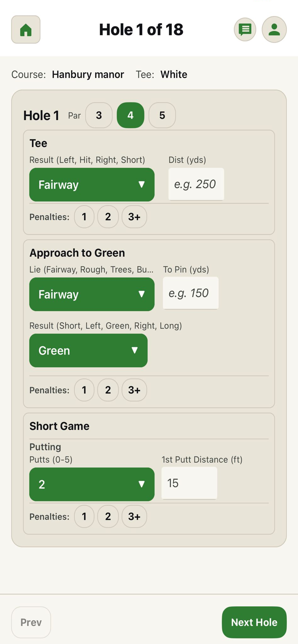Add 1 penalty in Short Game
The image size is (298, 644).
tap(84, 517)
